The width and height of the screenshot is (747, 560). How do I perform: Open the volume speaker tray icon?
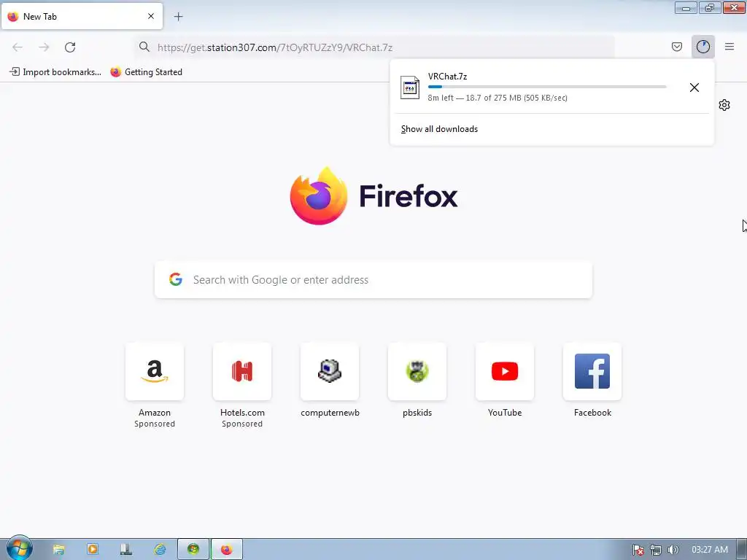click(x=673, y=550)
